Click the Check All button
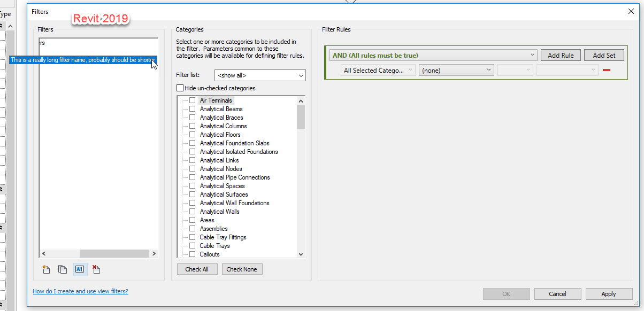Screen dimensions: 644x311 [197, 269]
